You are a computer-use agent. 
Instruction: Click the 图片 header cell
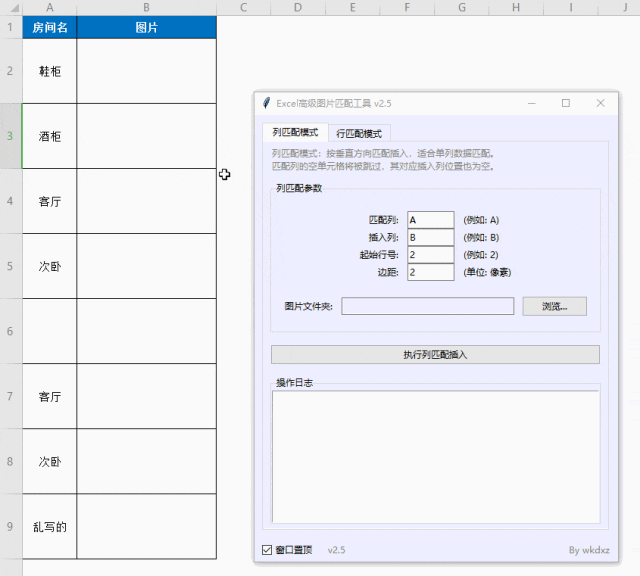point(147,27)
